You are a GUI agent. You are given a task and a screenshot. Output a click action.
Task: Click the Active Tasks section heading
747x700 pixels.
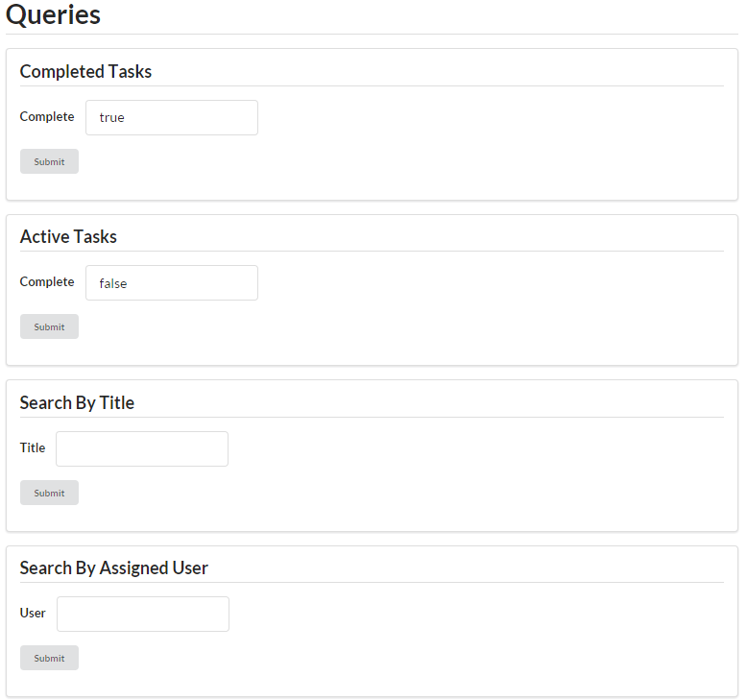tap(68, 237)
